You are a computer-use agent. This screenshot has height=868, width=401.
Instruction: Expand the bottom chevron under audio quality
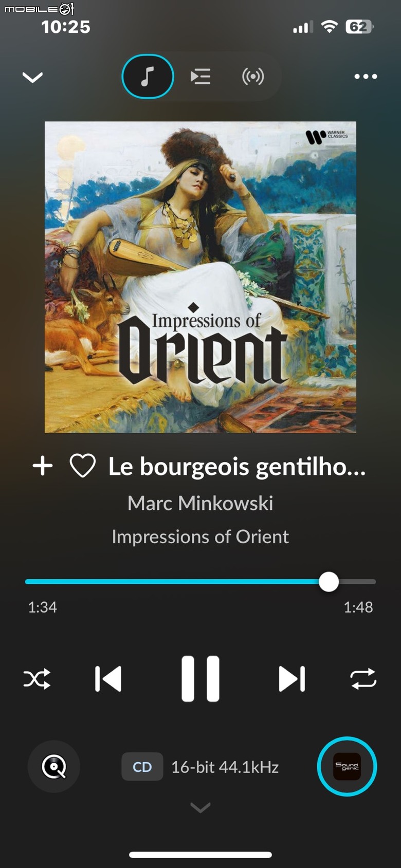click(x=200, y=807)
